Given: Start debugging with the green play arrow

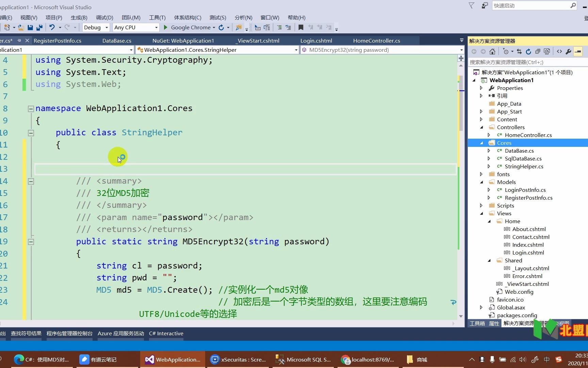Looking at the screenshot, I should click(x=166, y=27).
